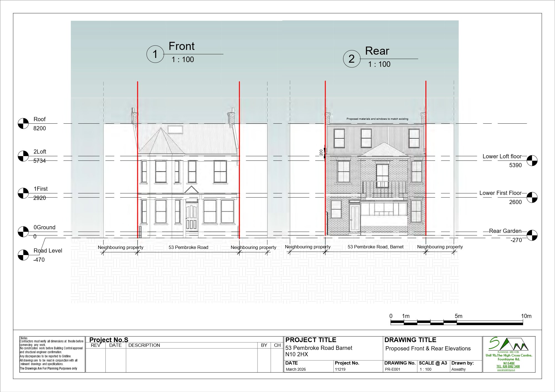
Task: Click the Lower First Floor marker symbol
Action: pos(532,197)
